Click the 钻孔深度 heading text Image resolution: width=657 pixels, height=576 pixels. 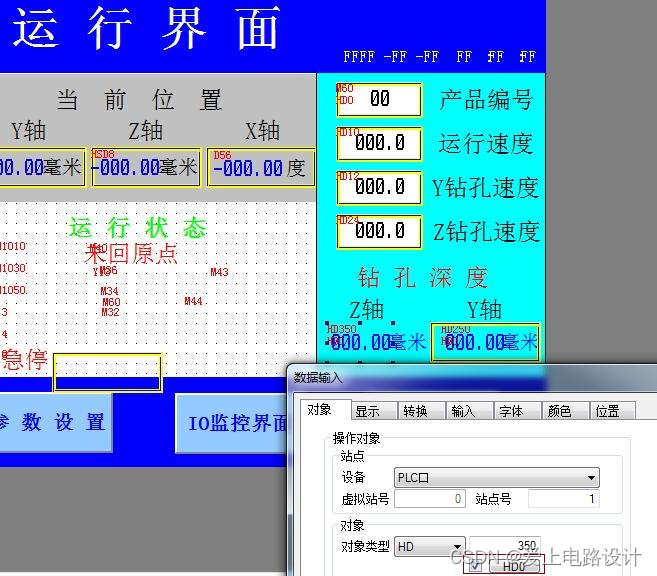point(422,277)
